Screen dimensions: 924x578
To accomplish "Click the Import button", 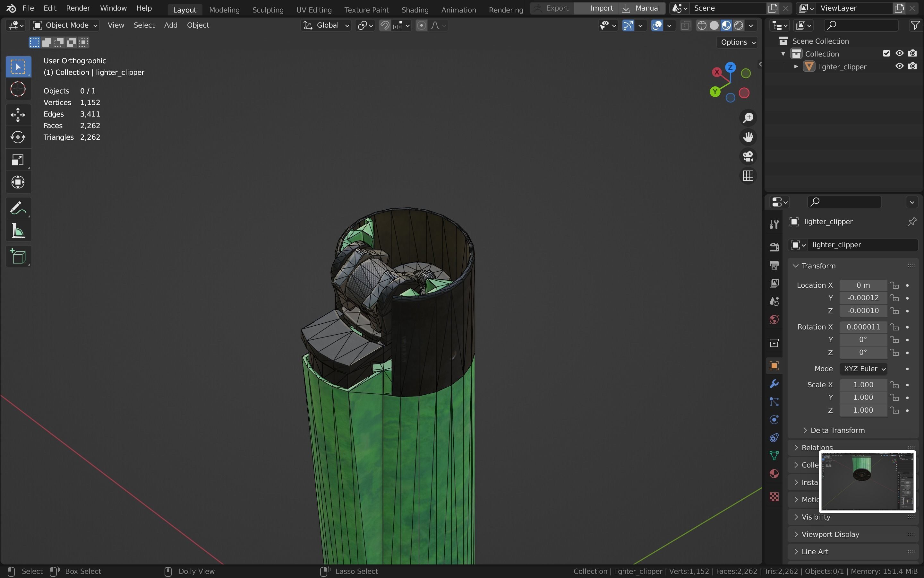I will pyautogui.click(x=596, y=8).
